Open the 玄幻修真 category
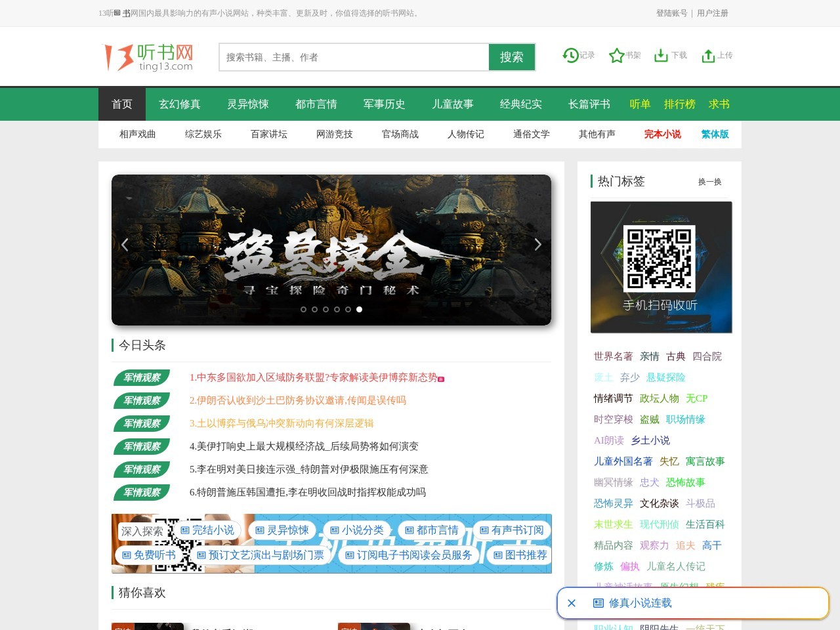Image resolution: width=840 pixels, height=630 pixels. pyautogui.click(x=180, y=104)
